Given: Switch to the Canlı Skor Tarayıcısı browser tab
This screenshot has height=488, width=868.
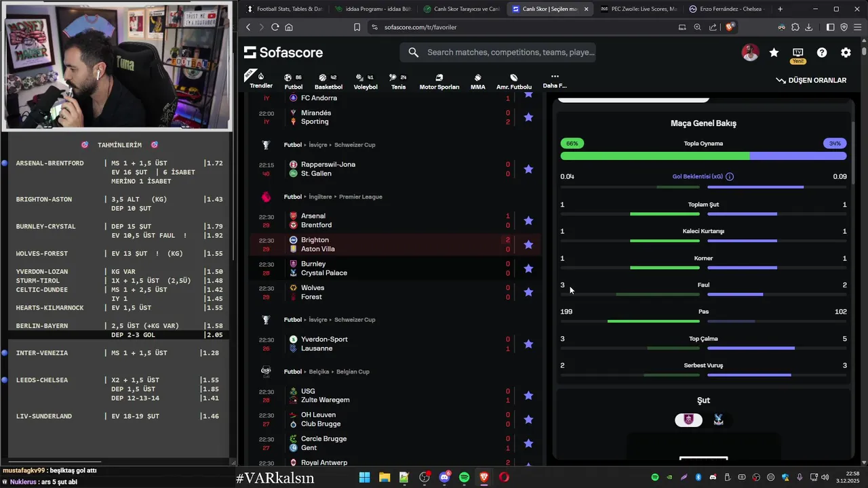Looking at the screenshot, I should coord(460,9).
